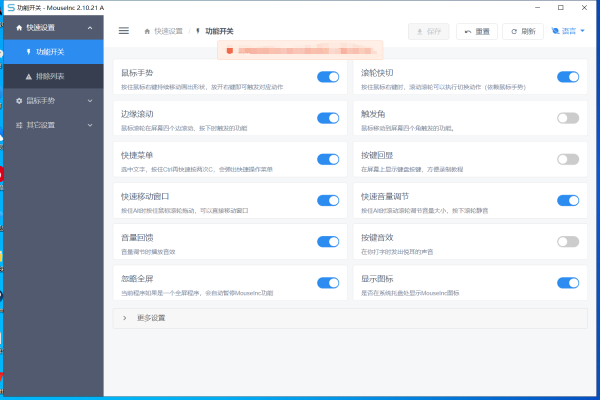
Task: Turn off the 滚轮快切 switch
Action: click(x=568, y=77)
